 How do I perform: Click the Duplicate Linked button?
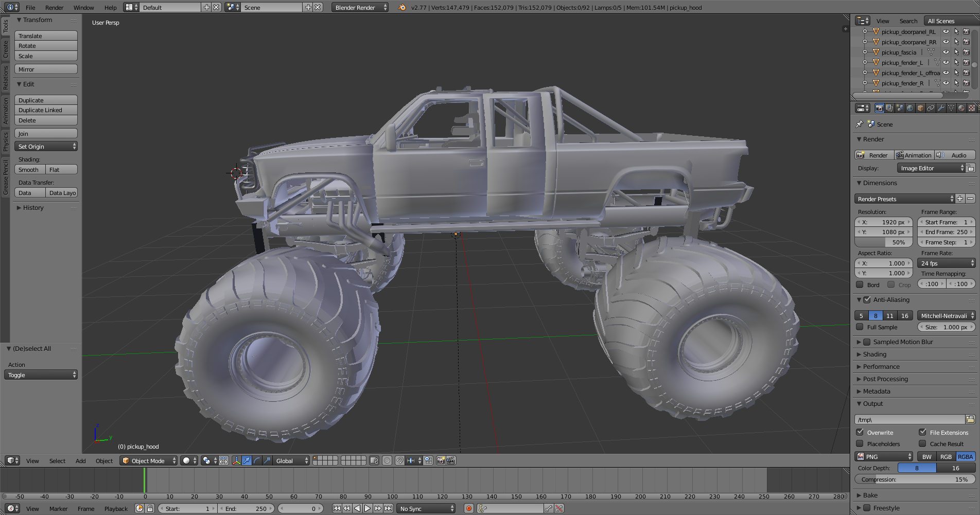pyautogui.click(x=46, y=110)
